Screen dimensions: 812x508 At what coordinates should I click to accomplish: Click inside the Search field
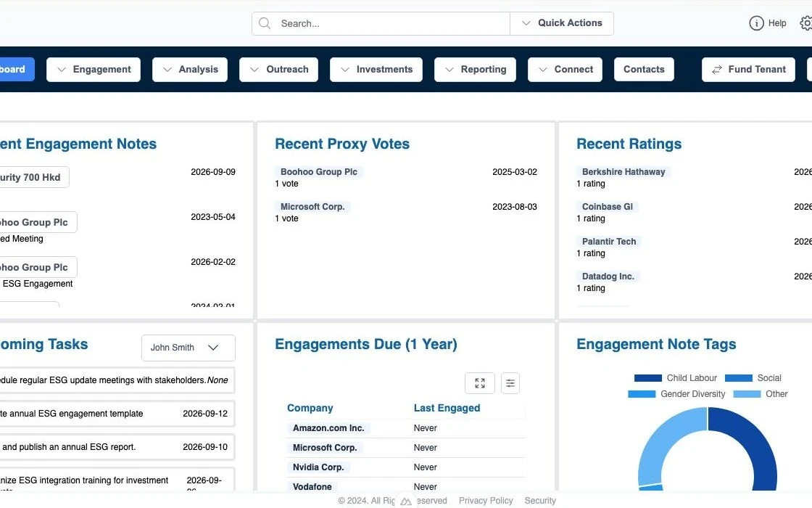(x=381, y=23)
